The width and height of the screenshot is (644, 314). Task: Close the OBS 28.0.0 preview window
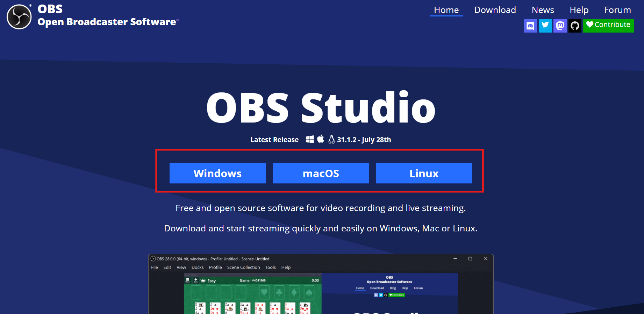point(486,259)
